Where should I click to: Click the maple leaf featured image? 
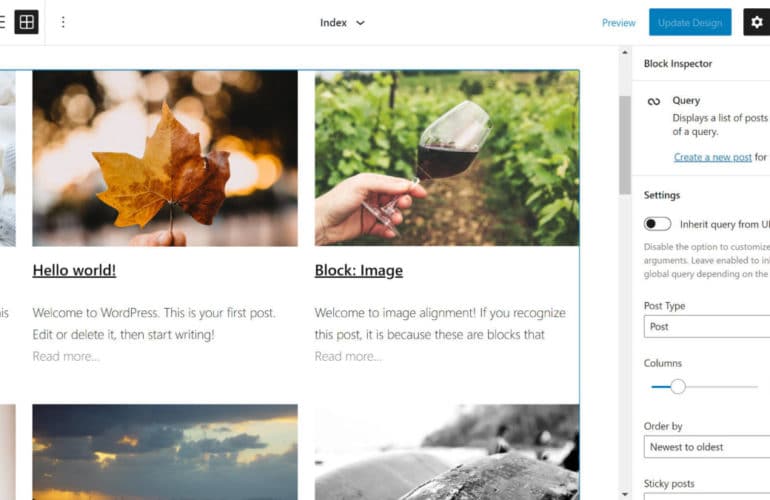click(x=165, y=158)
